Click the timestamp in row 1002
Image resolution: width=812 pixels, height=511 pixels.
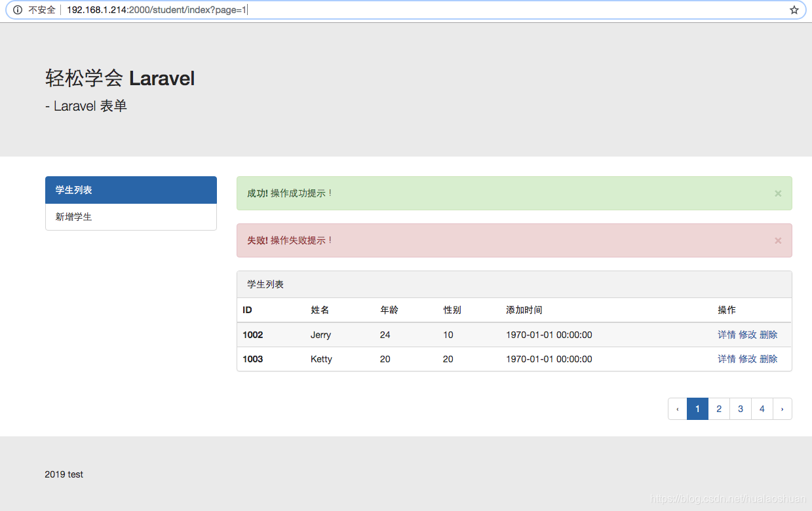(549, 335)
